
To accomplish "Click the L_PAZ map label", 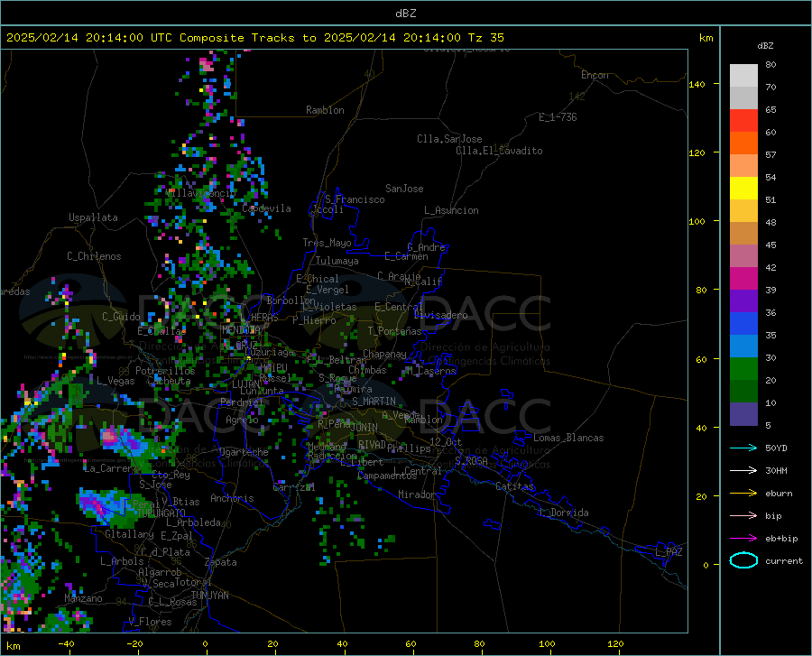I will click(669, 552).
